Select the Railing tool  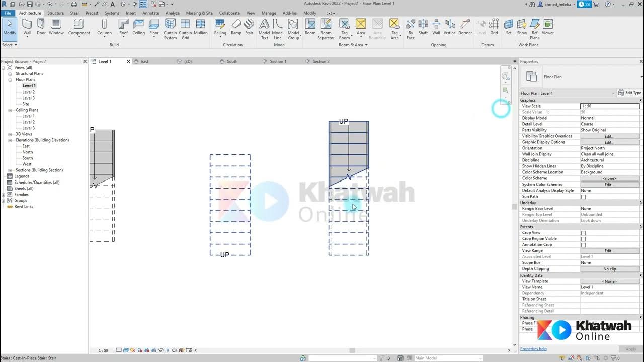click(x=220, y=27)
